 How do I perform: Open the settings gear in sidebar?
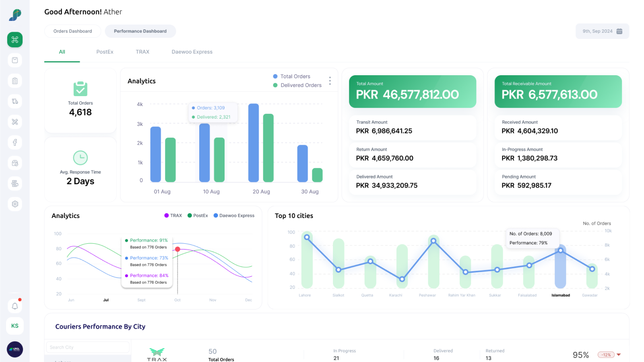pos(15,204)
